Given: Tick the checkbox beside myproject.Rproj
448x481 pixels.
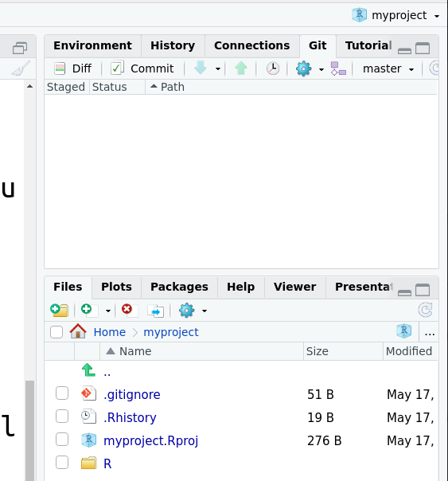Looking at the screenshot, I should [x=62, y=440].
